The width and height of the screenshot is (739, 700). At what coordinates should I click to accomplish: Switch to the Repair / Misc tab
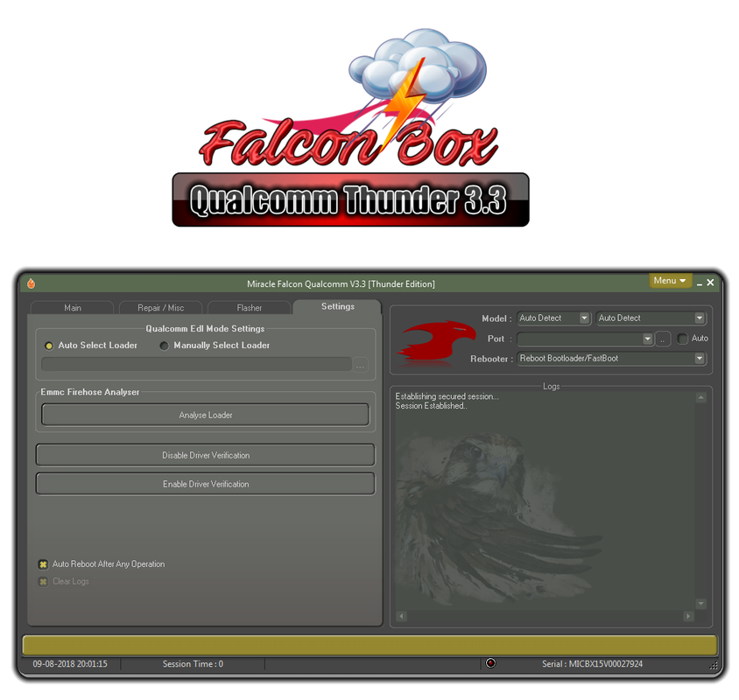click(x=161, y=308)
